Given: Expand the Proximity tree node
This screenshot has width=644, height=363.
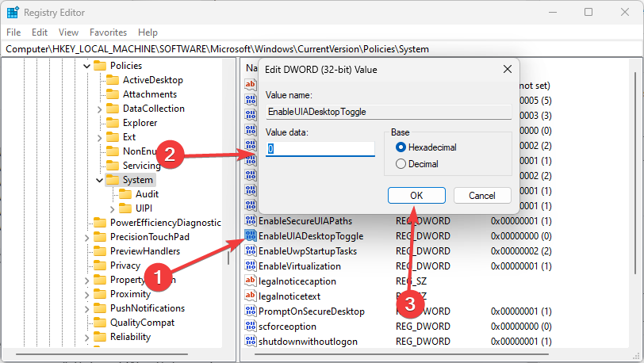Looking at the screenshot, I should (86, 295).
